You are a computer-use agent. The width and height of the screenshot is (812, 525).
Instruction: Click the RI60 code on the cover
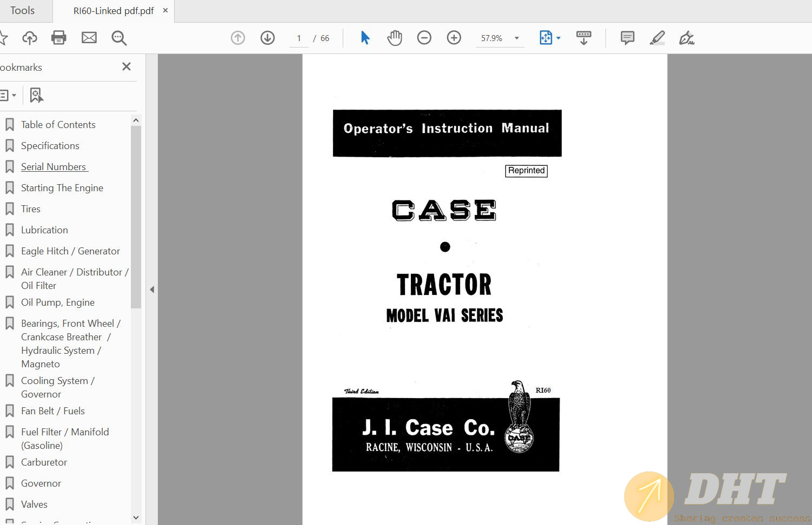pos(543,390)
